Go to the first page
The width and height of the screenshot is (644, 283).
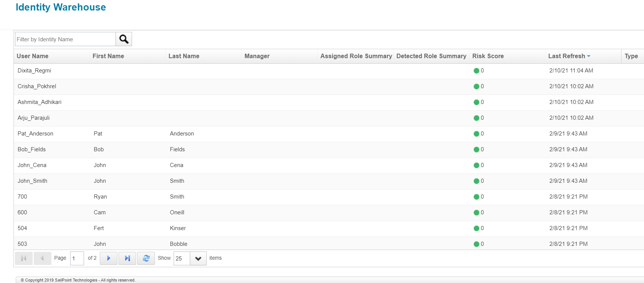pyautogui.click(x=24, y=258)
